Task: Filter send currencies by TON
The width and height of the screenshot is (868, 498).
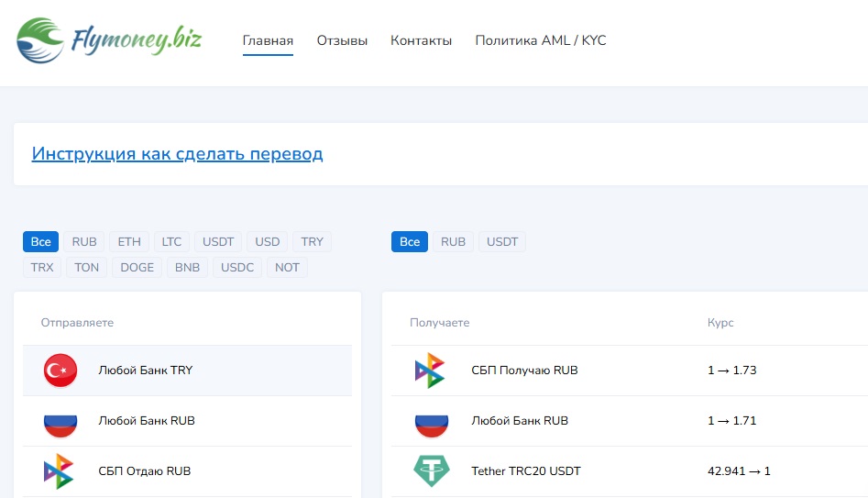Action: (87, 267)
